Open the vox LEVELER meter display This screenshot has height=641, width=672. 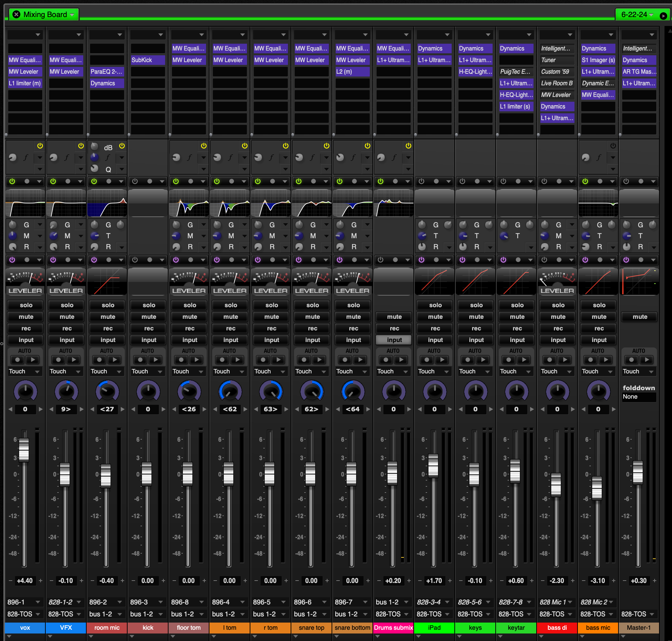click(x=25, y=282)
